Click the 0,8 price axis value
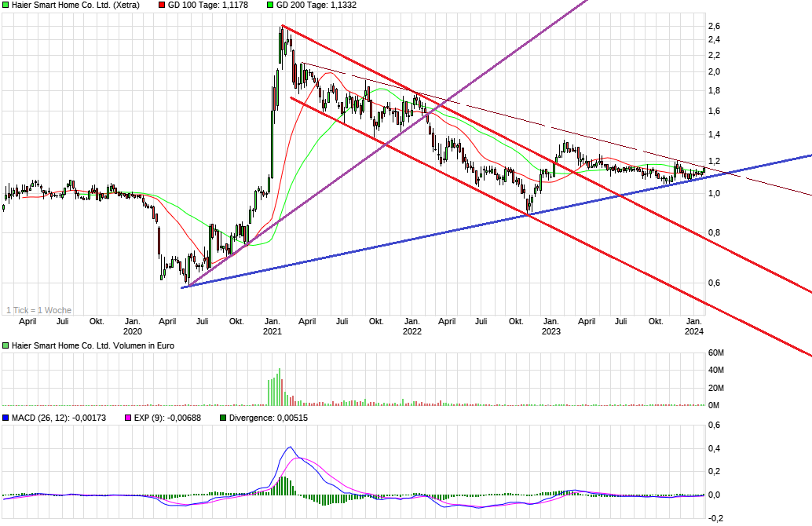This screenshot has width=812, height=526. [x=714, y=232]
